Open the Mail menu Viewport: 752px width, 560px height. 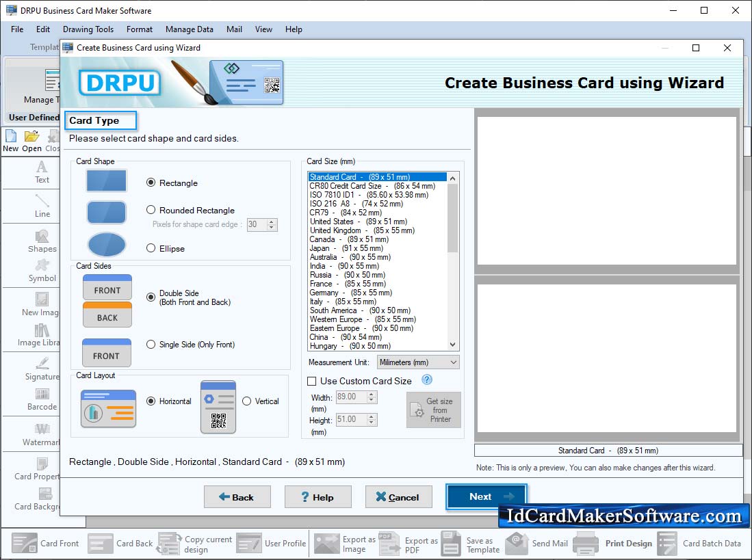234,29
